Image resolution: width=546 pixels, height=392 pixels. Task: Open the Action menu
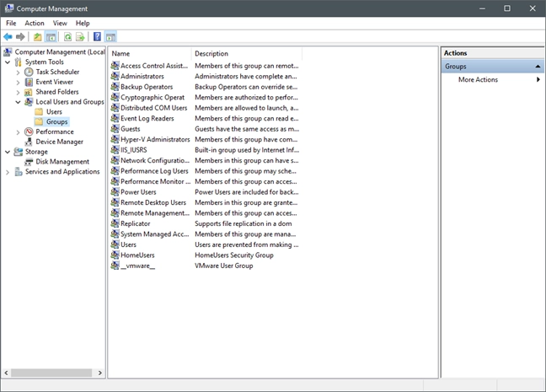[35, 23]
